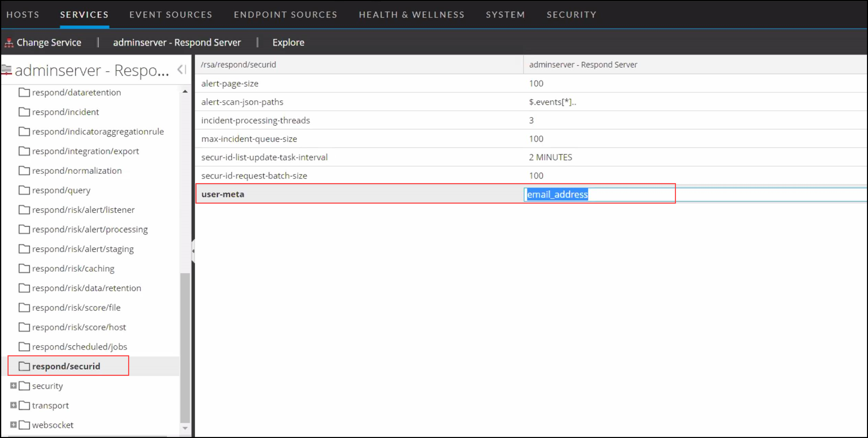Viewport: 868px width, 438px height.
Task: Click adminserver - Respond Server breadcrumb link
Action: click(177, 42)
